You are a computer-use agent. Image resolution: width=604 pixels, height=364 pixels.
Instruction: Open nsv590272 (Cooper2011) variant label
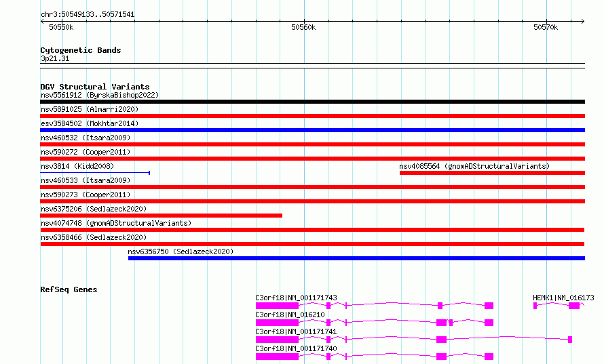[86, 152]
